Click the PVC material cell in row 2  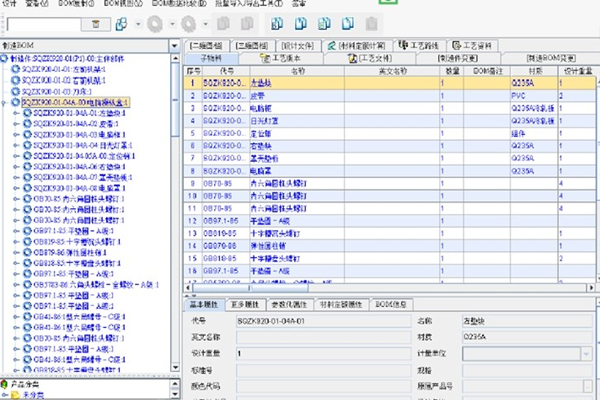[x=534, y=96]
